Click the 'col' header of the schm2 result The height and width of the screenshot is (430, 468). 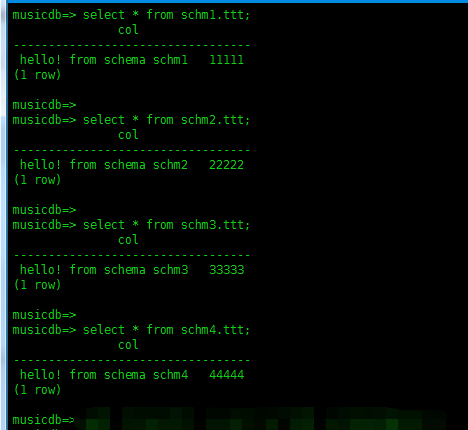[x=128, y=135]
